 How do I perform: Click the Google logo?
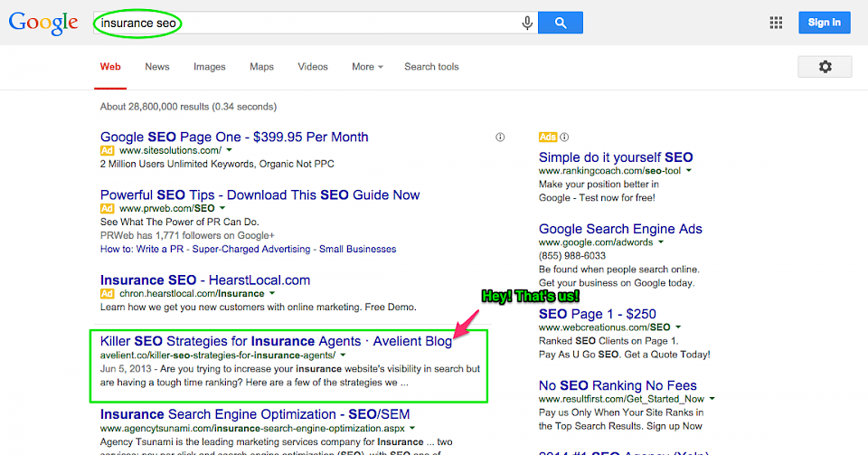tap(43, 23)
